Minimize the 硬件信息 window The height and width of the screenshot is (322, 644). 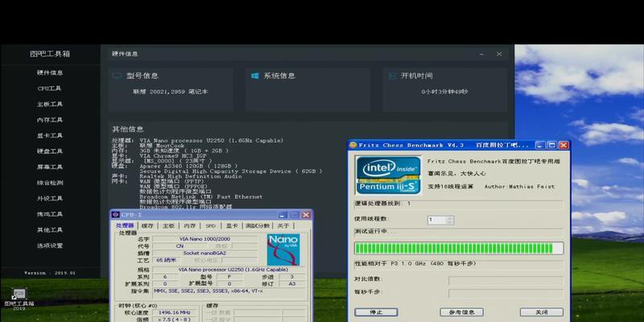(481, 54)
